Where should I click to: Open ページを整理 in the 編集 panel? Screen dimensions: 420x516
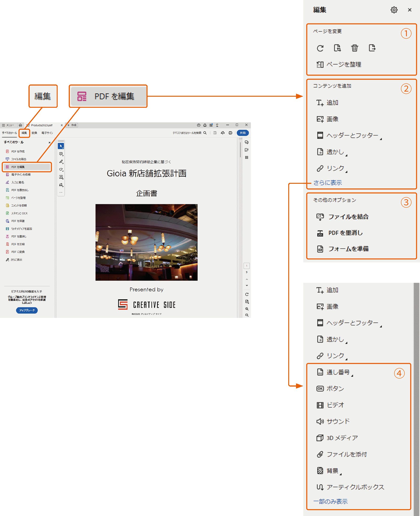point(339,65)
